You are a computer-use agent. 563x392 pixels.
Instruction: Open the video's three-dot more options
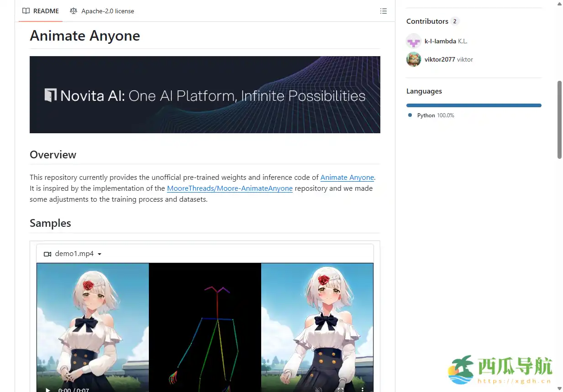tap(362, 390)
